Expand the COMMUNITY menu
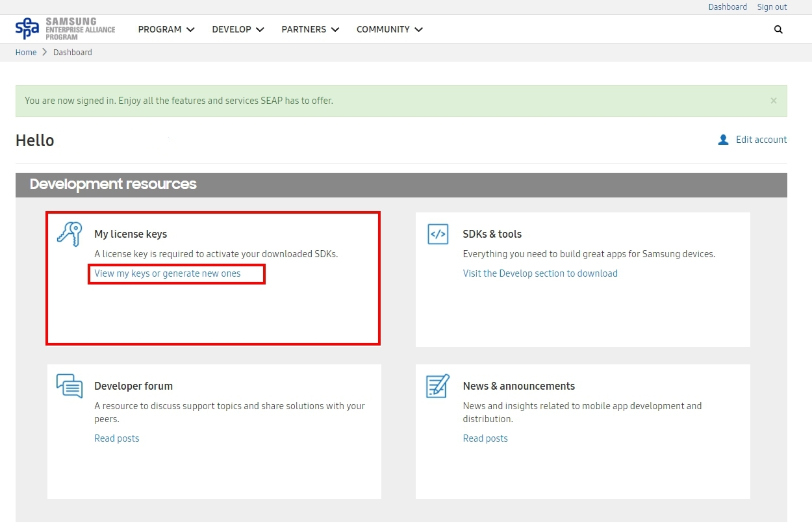 (390, 29)
